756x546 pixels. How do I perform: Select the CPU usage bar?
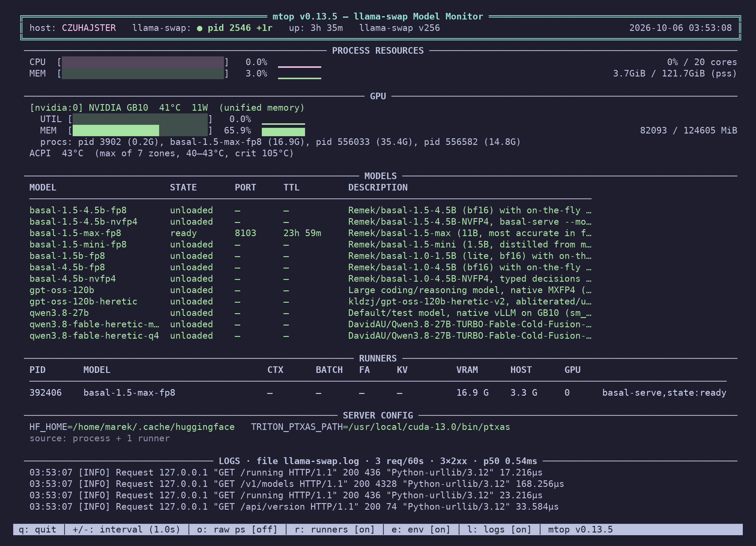143,62
